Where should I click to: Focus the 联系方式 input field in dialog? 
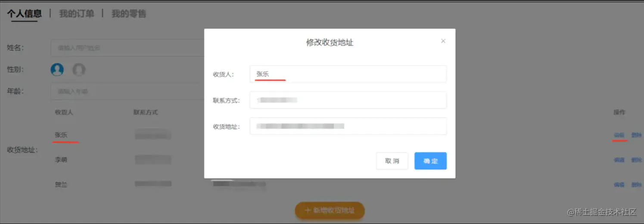coord(348,100)
